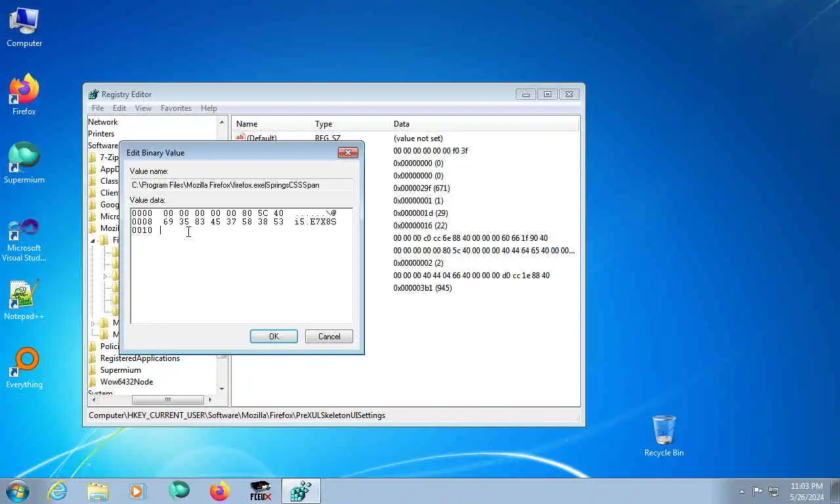Launch Windows Media Player from taskbar
The image size is (840, 504).
tap(138, 491)
